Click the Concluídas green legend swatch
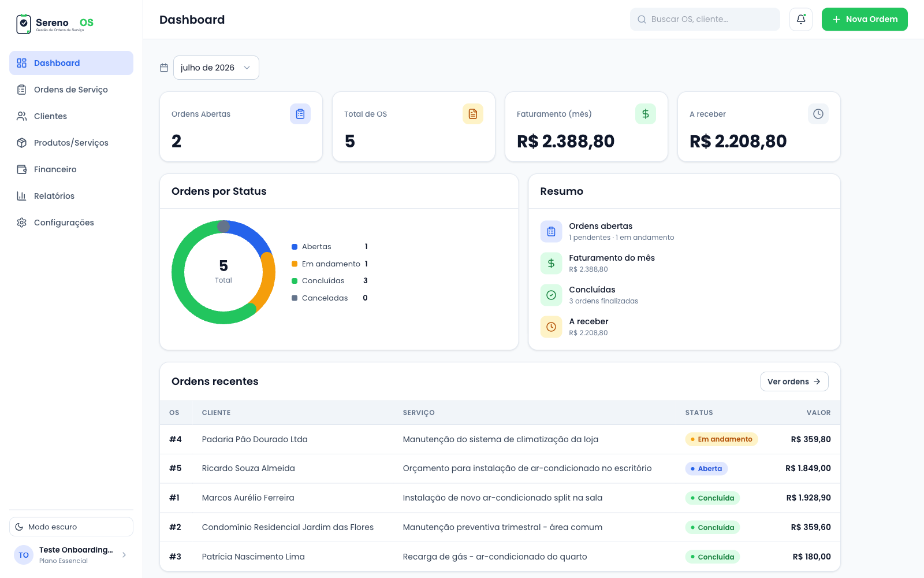This screenshot has height=578, width=924. click(295, 281)
